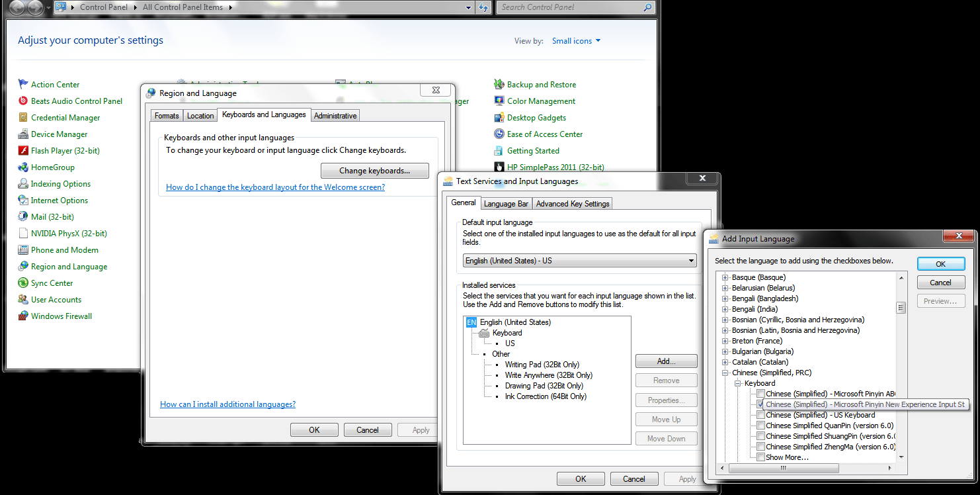
Task: Open the Indexing Options icon
Action: (x=24, y=184)
